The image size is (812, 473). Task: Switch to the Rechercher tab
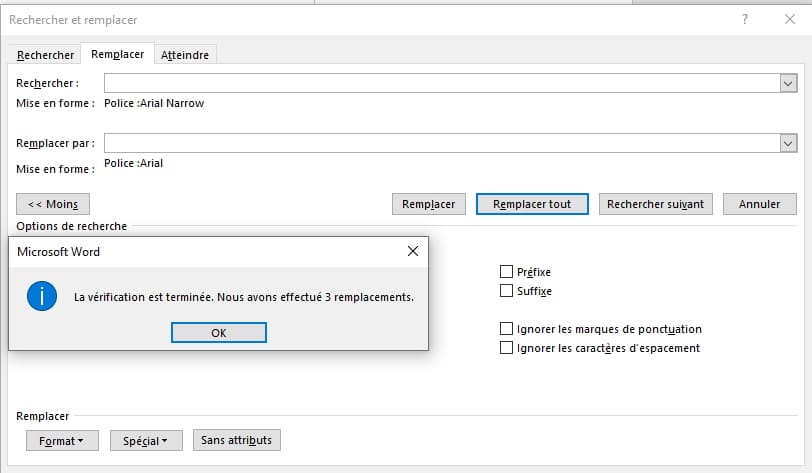point(45,55)
